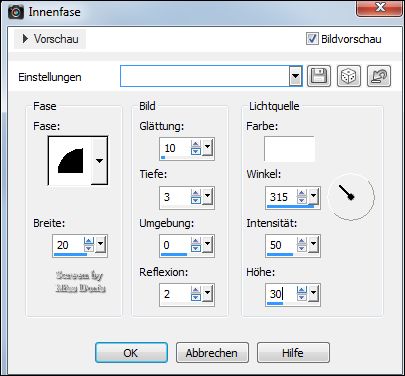Increase Winkel with the up spinner

click(302, 193)
